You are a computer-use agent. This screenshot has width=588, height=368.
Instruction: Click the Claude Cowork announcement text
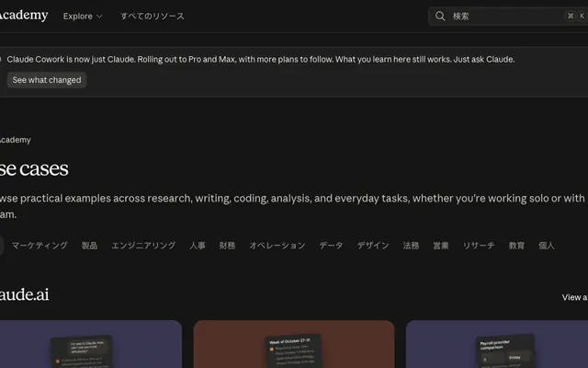[x=261, y=59]
